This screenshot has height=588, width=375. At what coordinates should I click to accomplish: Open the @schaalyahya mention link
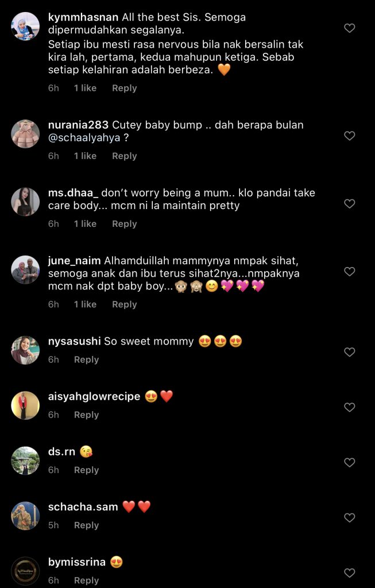(84, 138)
